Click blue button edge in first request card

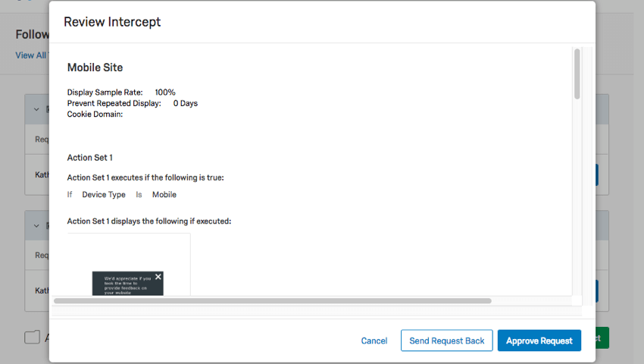597,175
